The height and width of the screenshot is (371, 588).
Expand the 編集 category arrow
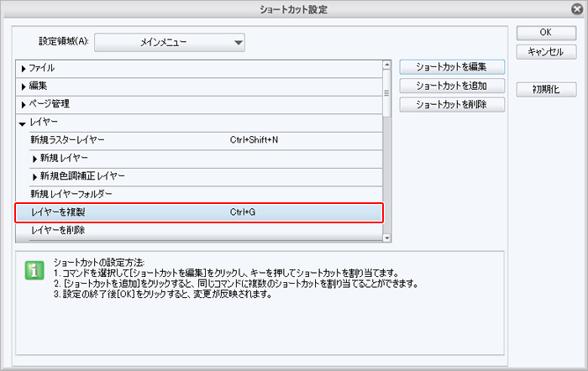(x=24, y=86)
